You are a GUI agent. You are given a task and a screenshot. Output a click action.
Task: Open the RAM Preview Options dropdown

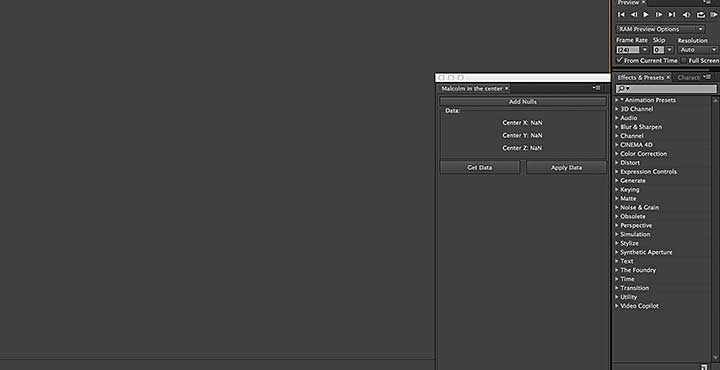point(660,29)
